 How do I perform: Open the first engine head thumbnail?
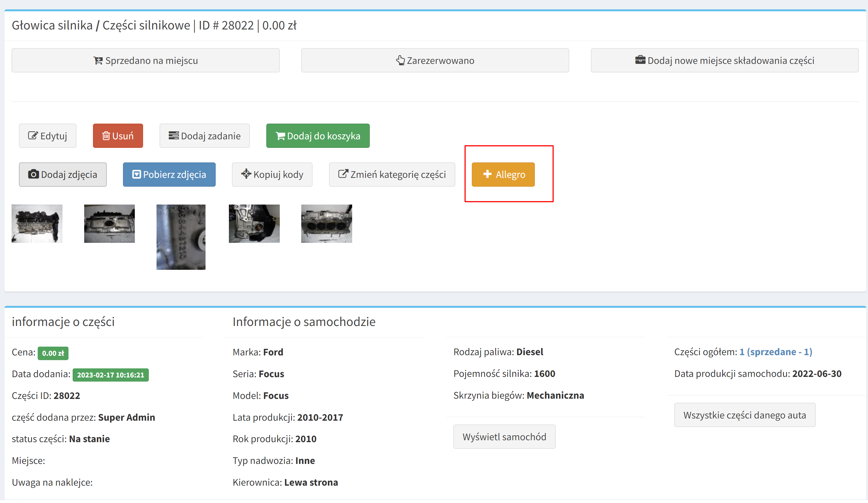point(37,223)
